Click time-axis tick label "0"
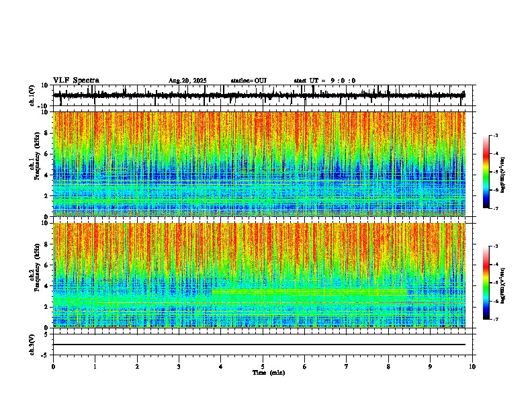Viewport: 532px width, 411px height. coord(53,367)
